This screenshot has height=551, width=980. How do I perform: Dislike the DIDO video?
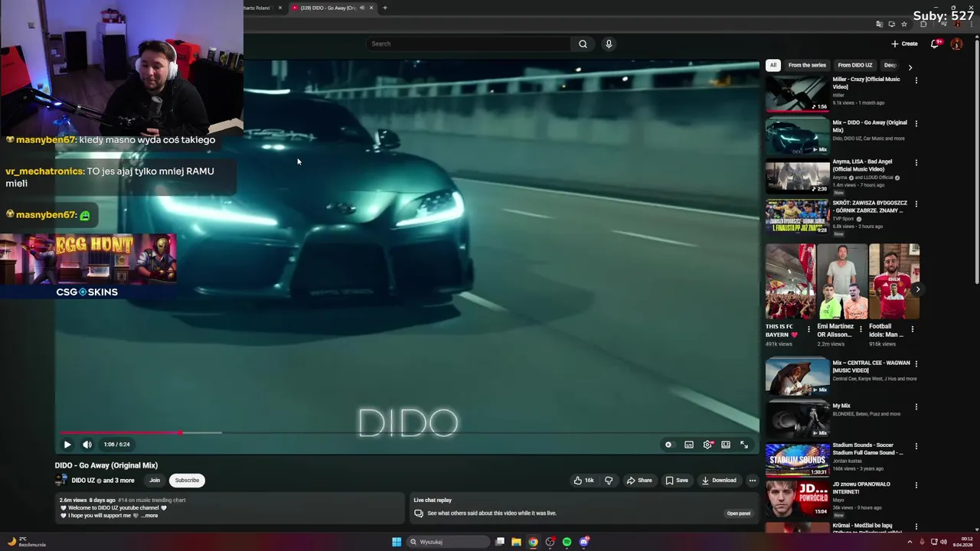[609, 481]
